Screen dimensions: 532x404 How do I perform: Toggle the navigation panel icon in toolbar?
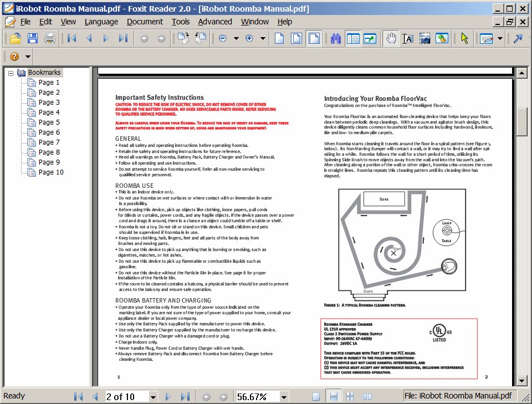pos(353,38)
